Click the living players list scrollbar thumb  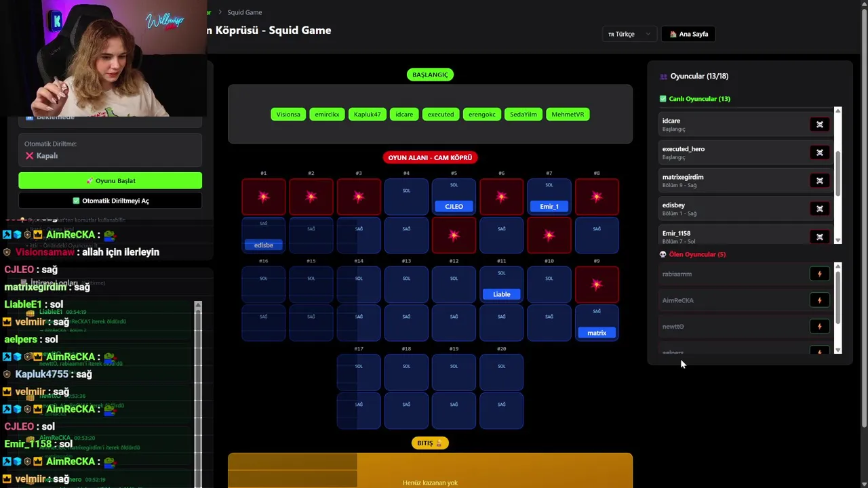click(838, 174)
